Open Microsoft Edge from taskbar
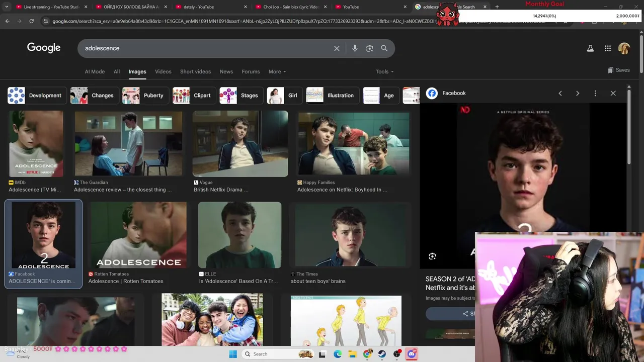 click(338, 354)
